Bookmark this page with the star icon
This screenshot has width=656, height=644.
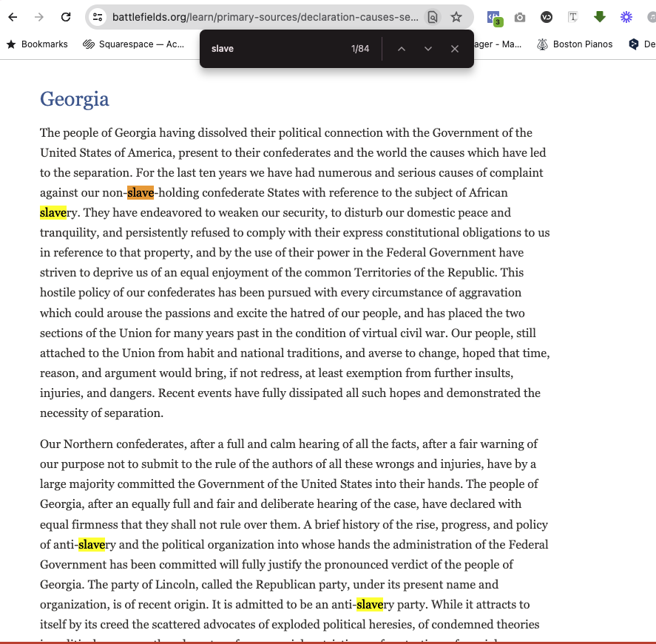pos(456,17)
